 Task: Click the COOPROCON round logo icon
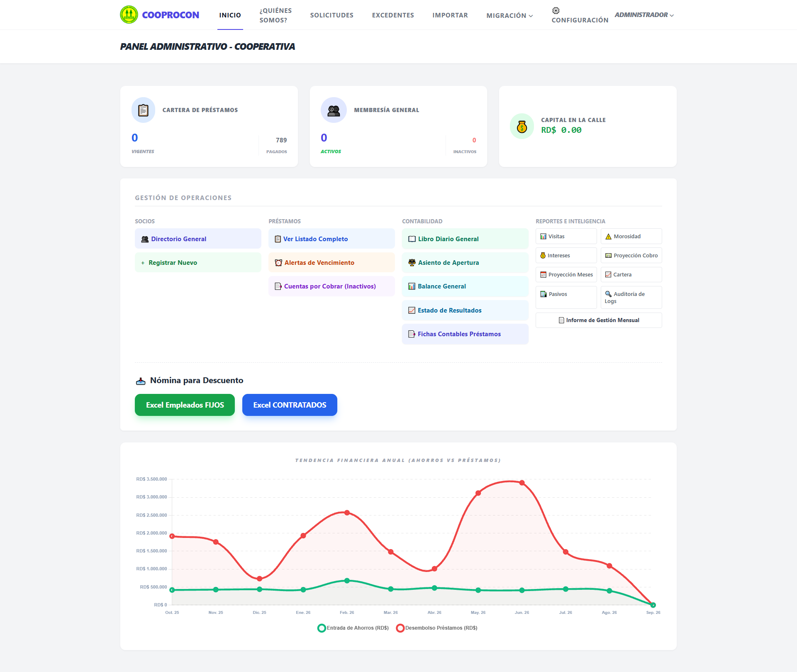(129, 15)
